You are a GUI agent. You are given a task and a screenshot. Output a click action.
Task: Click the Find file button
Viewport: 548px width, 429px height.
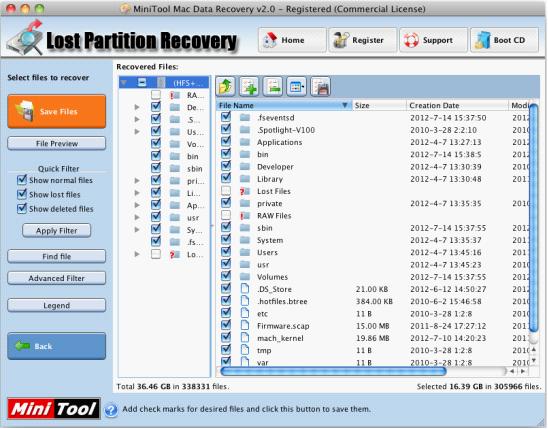click(x=57, y=256)
